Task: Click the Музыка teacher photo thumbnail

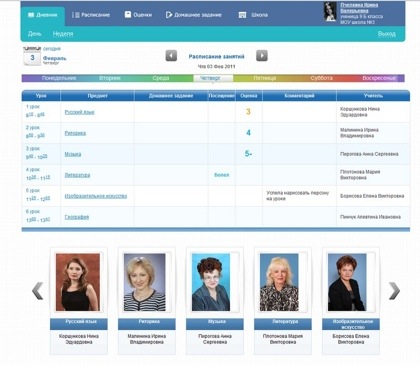Action: click(x=211, y=282)
